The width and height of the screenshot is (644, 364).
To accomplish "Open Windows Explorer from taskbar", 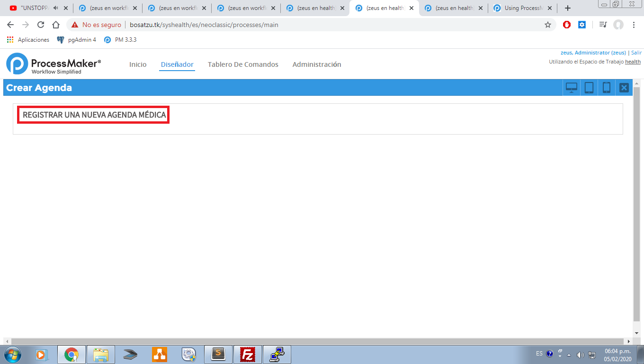I will point(101,354).
